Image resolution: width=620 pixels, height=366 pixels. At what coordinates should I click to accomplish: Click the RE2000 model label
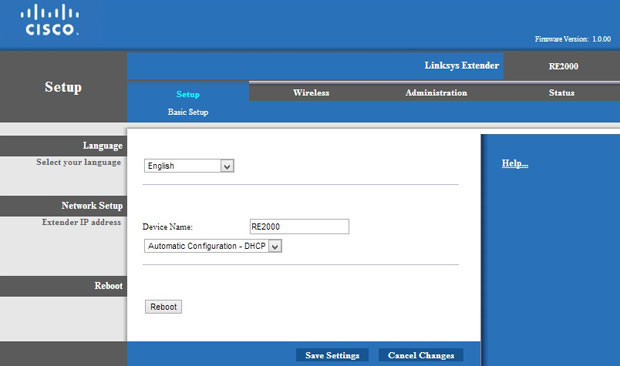(563, 66)
